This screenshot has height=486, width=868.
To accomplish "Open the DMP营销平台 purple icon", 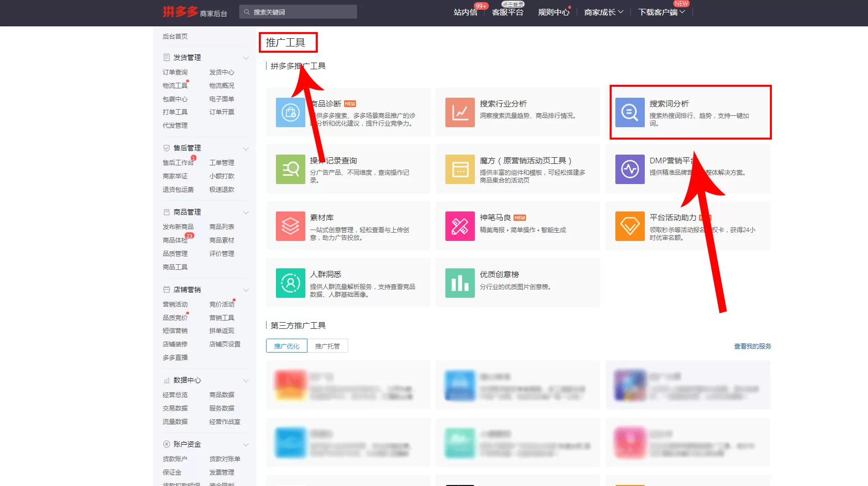I will coord(629,169).
